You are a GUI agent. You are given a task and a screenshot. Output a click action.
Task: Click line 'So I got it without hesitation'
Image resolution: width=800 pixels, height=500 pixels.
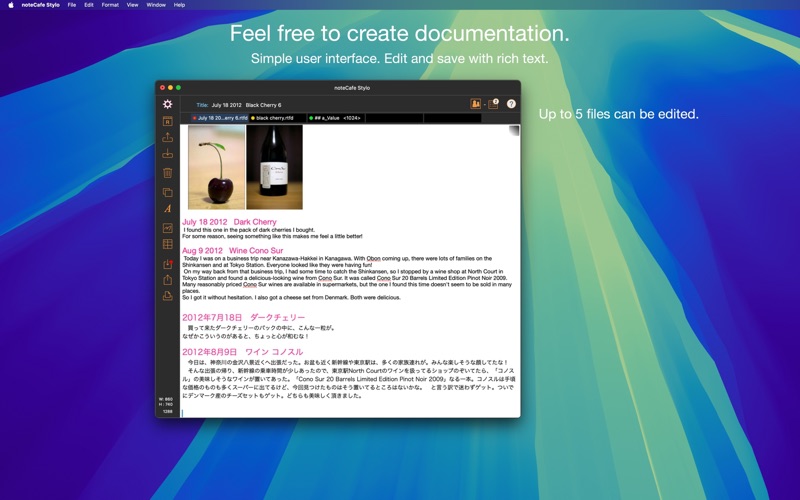tap(291, 297)
